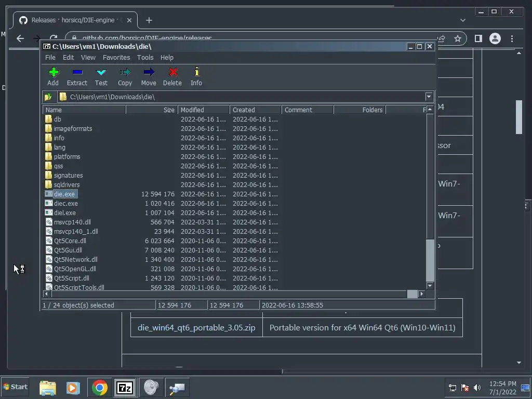Select the db folder

[x=57, y=119]
